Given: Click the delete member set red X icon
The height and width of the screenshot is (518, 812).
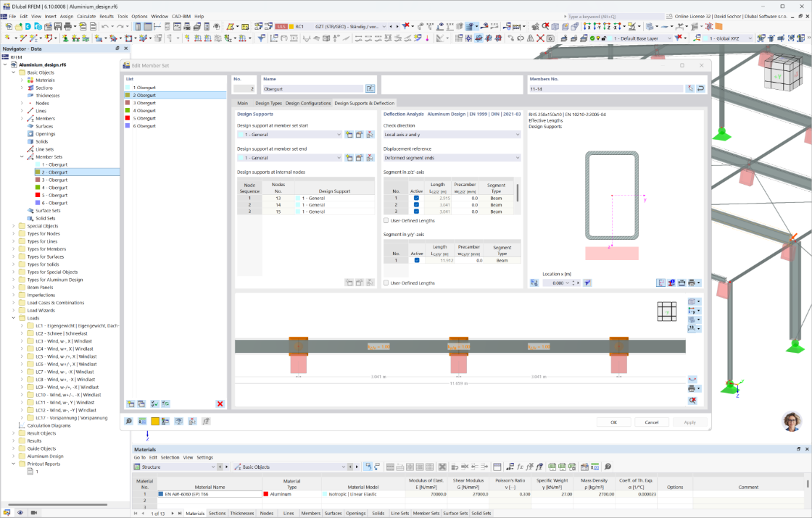Looking at the screenshot, I should [x=220, y=404].
